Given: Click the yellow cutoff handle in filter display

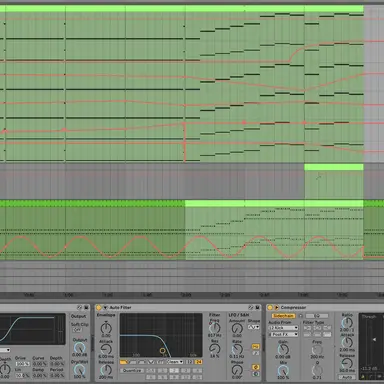Looking at the screenshot, I should [162, 350].
